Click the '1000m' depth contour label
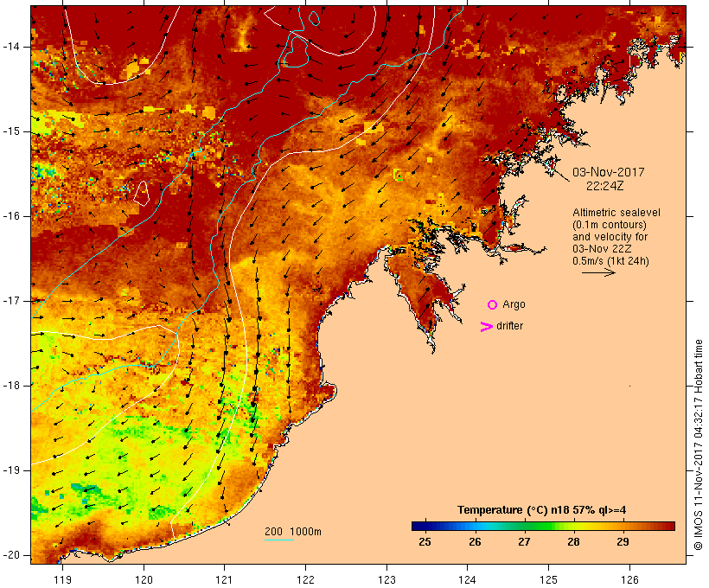Image resolution: width=709 pixels, height=588 pixels. (x=305, y=532)
